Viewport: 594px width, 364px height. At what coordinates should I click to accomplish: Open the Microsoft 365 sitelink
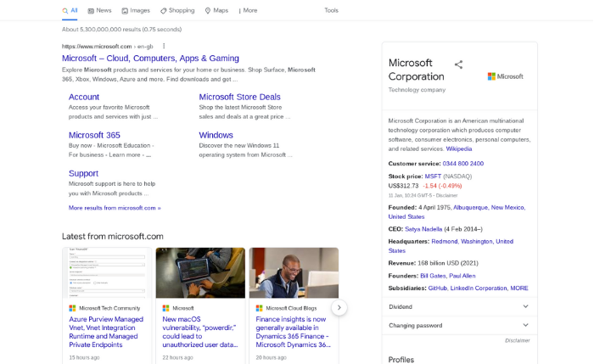[94, 135]
